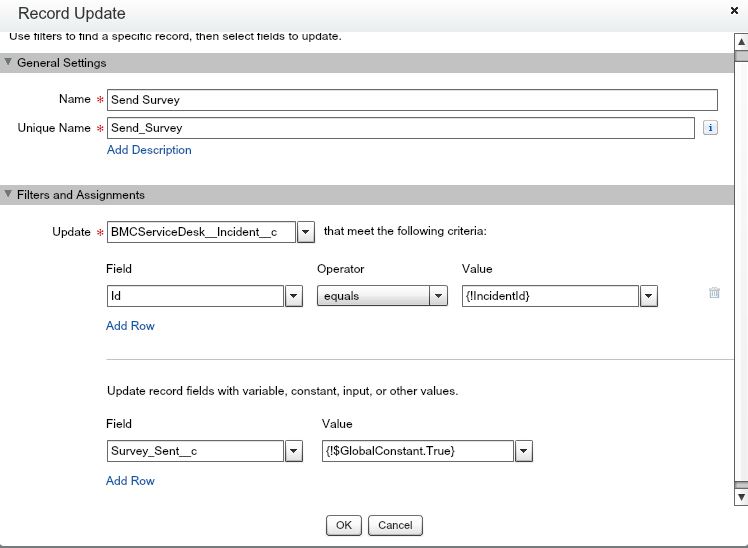Close the Record Update dialog
Screen dimensions: 748x548
click(735, 10)
